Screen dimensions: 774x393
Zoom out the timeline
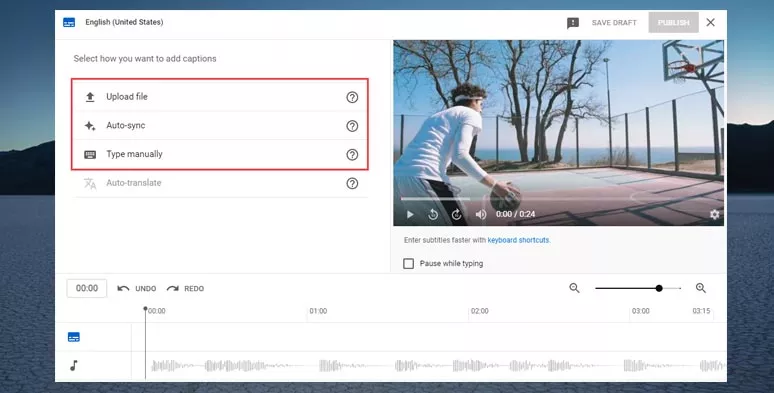[574, 288]
